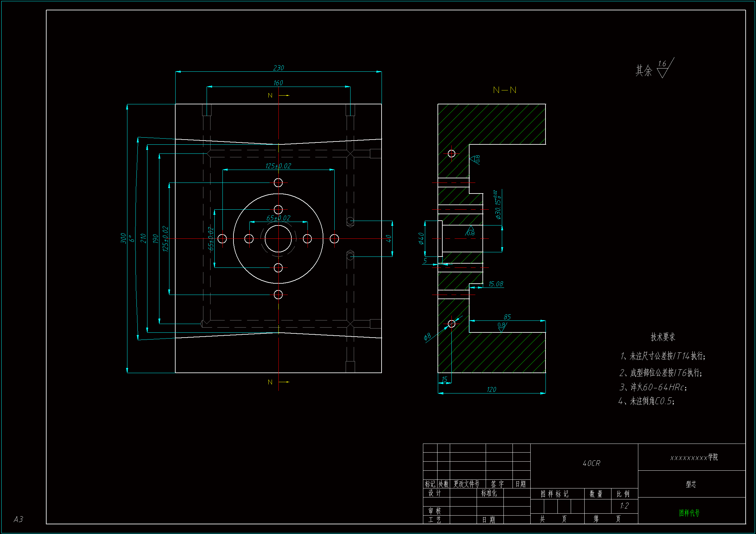Click the 技术要求 heading text
Screen dimensions: 756x534
663,337
